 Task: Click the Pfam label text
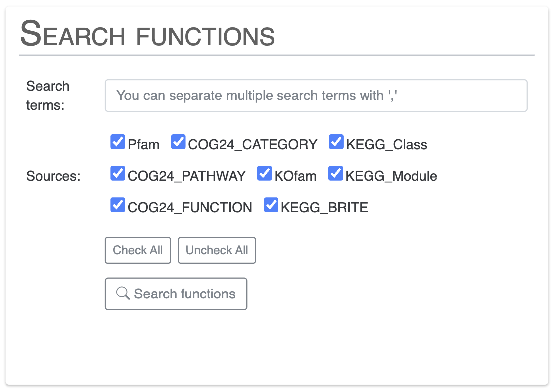click(x=143, y=144)
